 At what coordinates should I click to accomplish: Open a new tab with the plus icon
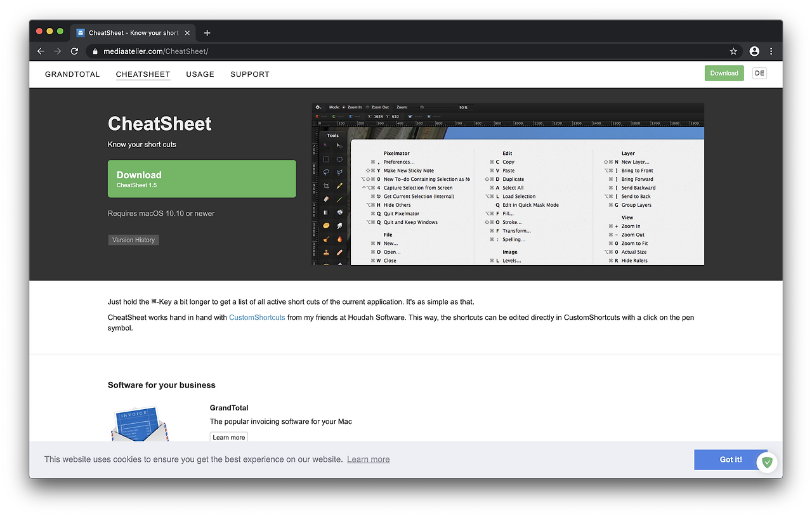(207, 33)
